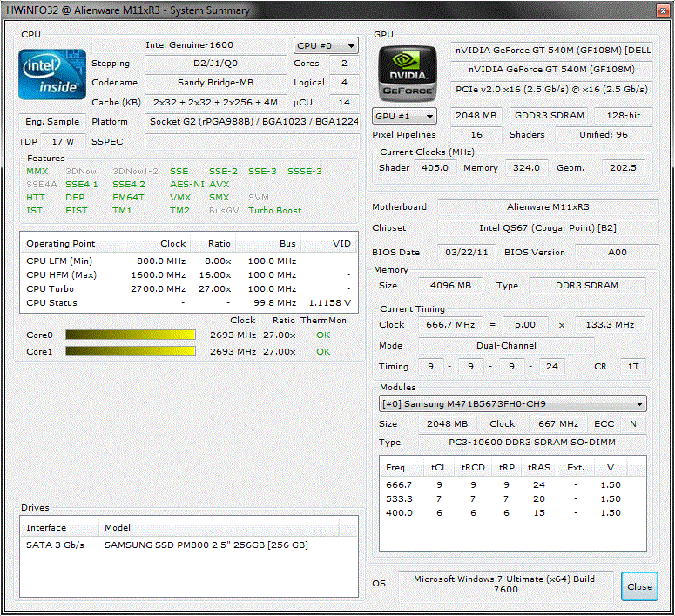
Task: Click the EM64T feature label
Action: coord(128,197)
